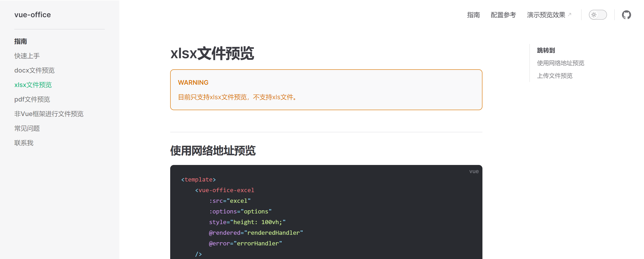Screen dimensions: 644x259
Task: Click the vue language label on code block
Action: pos(474,171)
